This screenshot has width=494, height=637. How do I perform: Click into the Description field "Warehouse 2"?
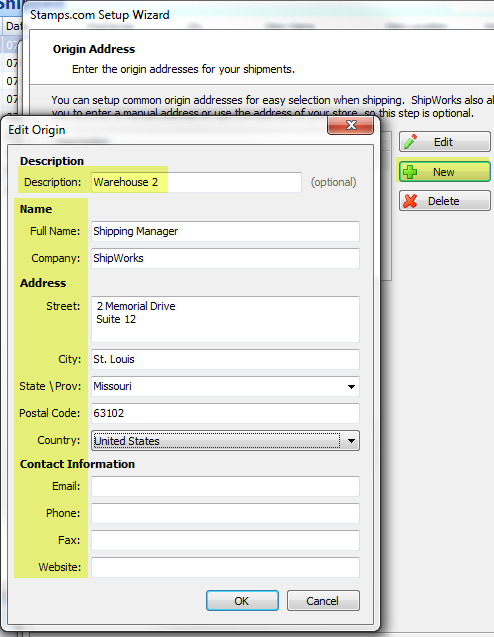click(x=196, y=182)
